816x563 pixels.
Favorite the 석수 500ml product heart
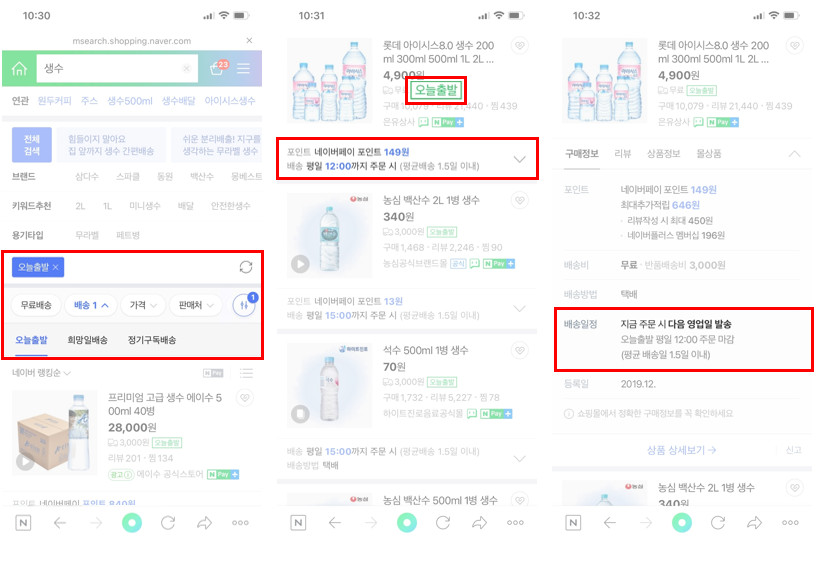click(519, 350)
